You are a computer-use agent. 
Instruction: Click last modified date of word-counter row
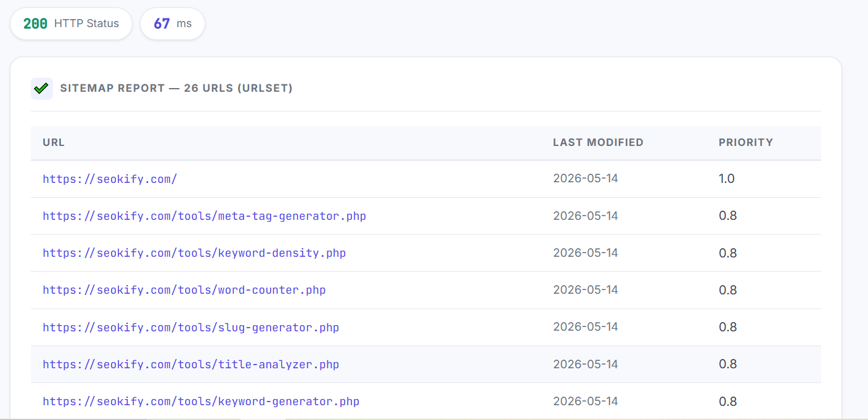coord(586,290)
